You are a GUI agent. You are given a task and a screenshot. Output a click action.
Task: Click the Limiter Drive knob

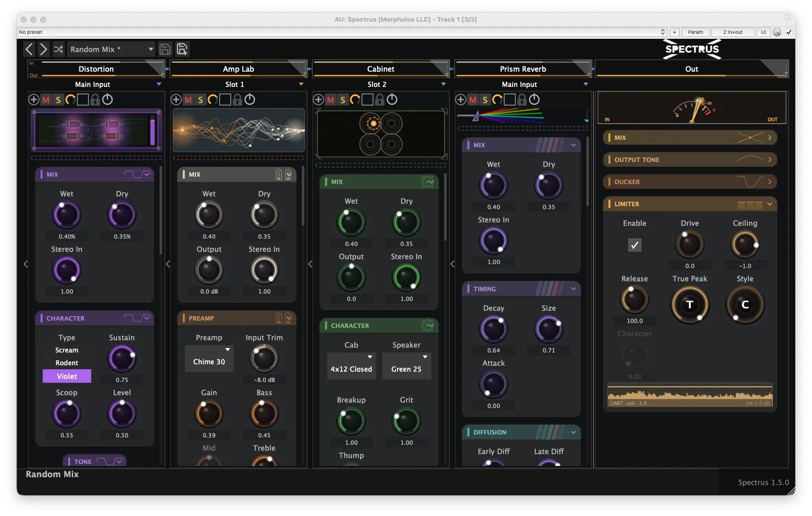[690, 244]
